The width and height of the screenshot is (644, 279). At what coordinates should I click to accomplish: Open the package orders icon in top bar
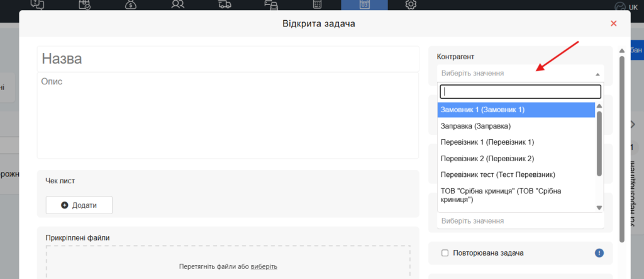85,4
